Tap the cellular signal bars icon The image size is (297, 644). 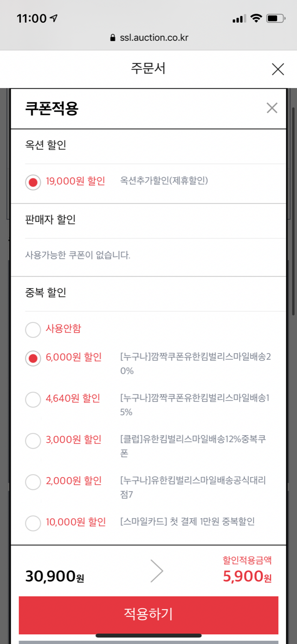click(x=239, y=19)
